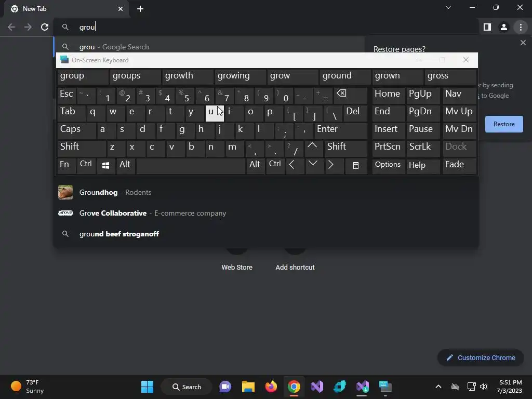Click the Fade key on keyboard
The image size is (532, 399).
(459, 166)
